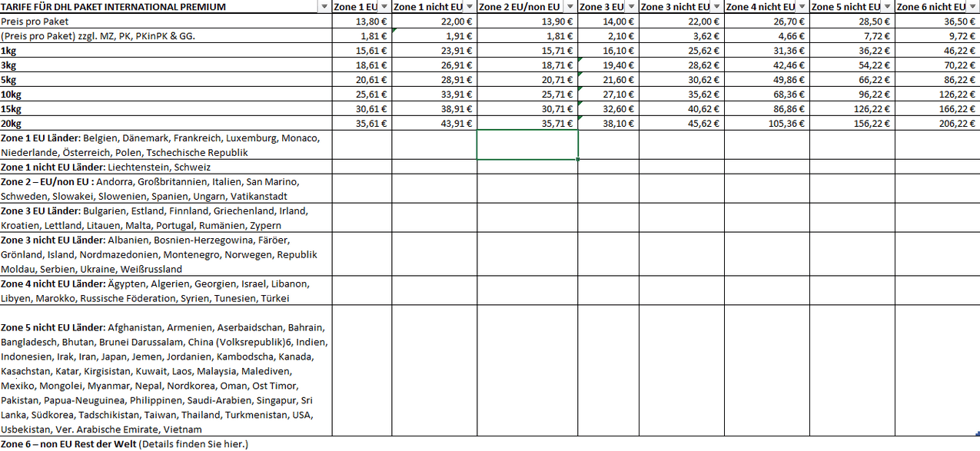
Task: Select the 23,91 € price in the 1kg row
Action: pos(434,51)
